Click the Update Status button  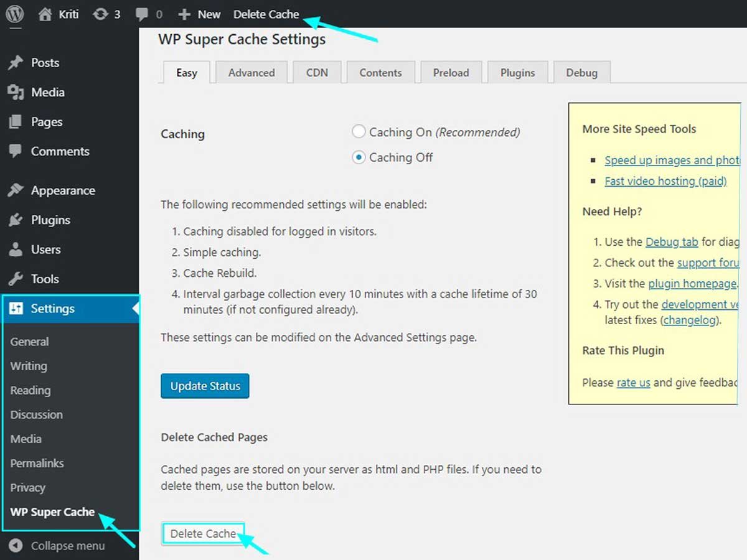(205, 386)
